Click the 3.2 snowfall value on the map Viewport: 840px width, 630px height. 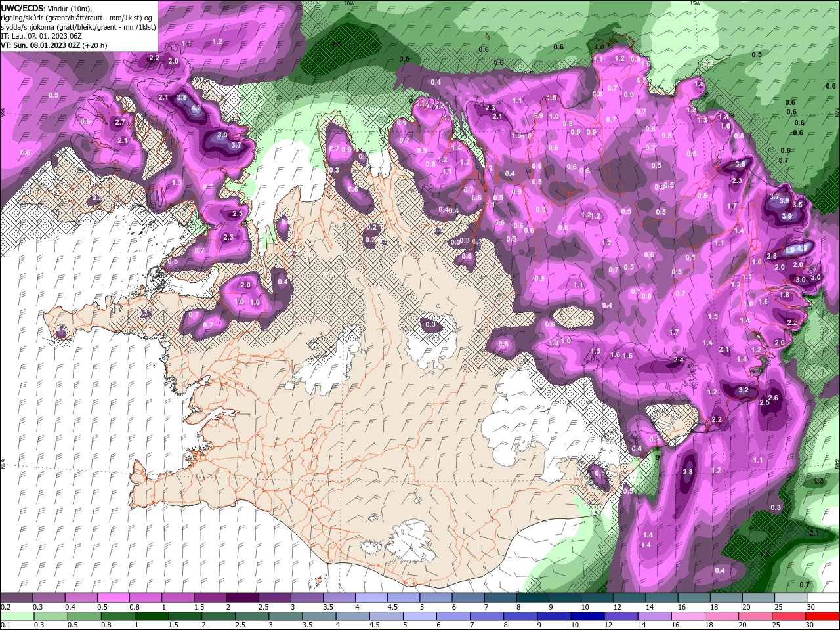(x=744, y=390)
